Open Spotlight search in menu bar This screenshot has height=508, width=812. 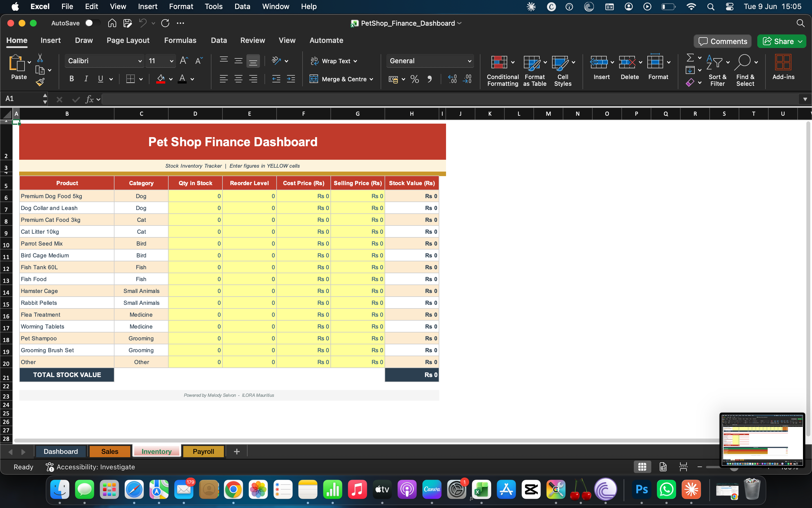tap(710, 7)
